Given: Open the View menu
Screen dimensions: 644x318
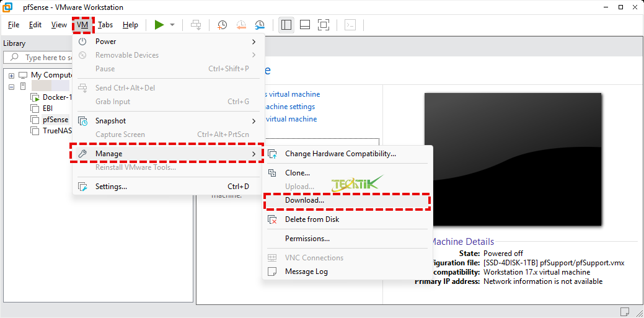Looking at the screenshot, I should (59, 25).
